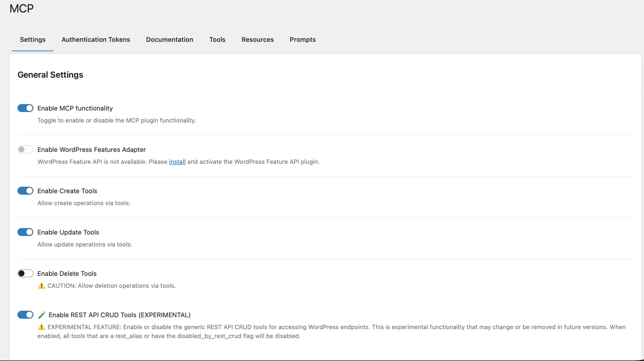This screenshot has width=644, height=361.
Task: Click 'Allow update operations via tools.' text
Action: (x=85, y=244)
